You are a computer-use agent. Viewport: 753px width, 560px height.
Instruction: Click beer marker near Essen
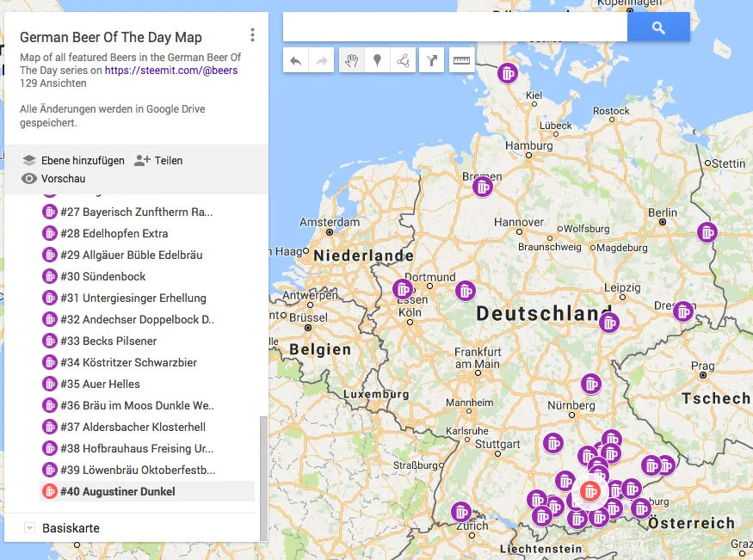403,289
